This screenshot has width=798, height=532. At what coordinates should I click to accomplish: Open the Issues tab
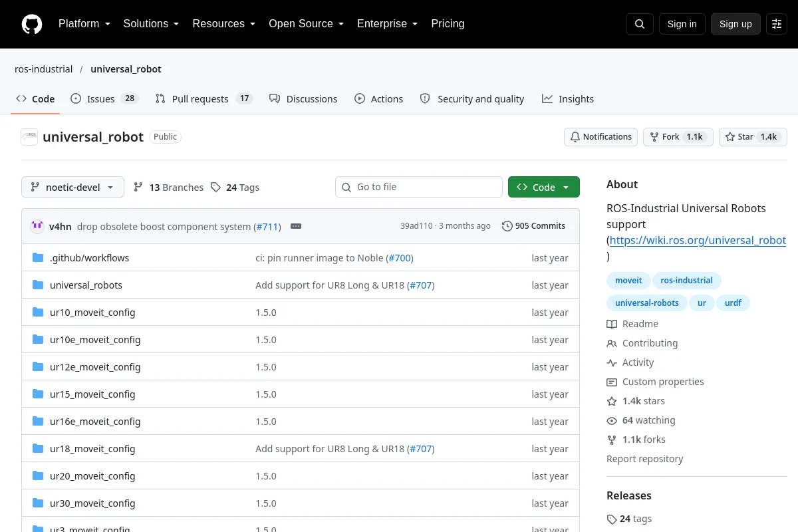point(104,98)
